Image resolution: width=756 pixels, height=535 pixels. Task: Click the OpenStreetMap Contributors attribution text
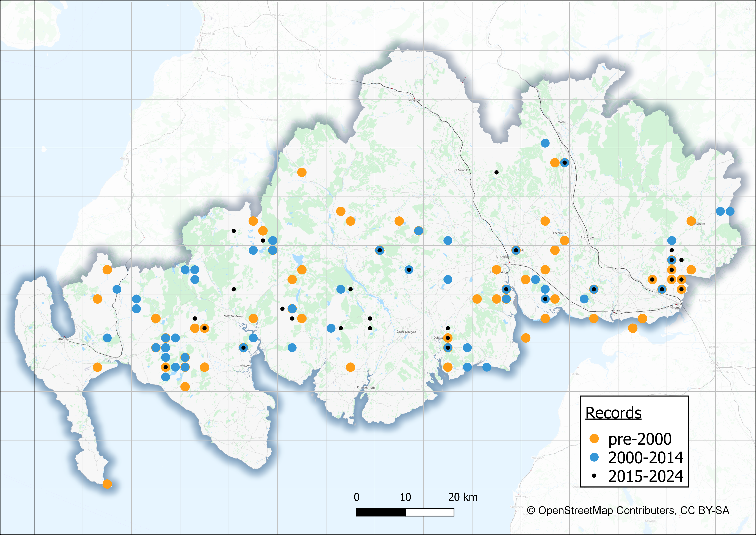point(628,510)
